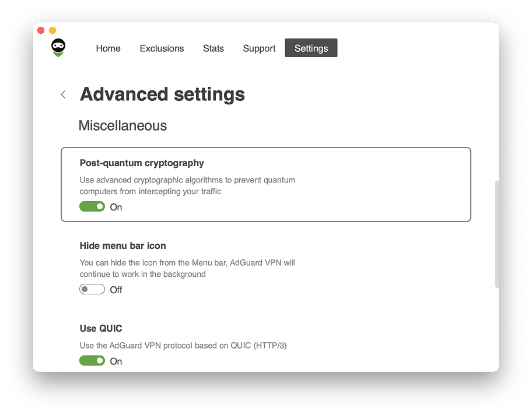Go back using the left chevron arrow
The width and height of the screenshot is (532, 415).
point(63,94)
